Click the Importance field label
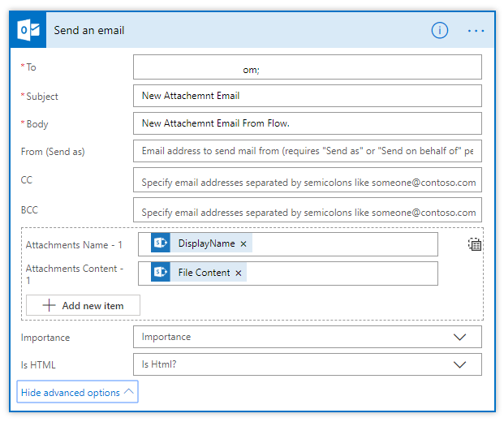This screenshot has width=504, height=422. (x=45, y=338)
